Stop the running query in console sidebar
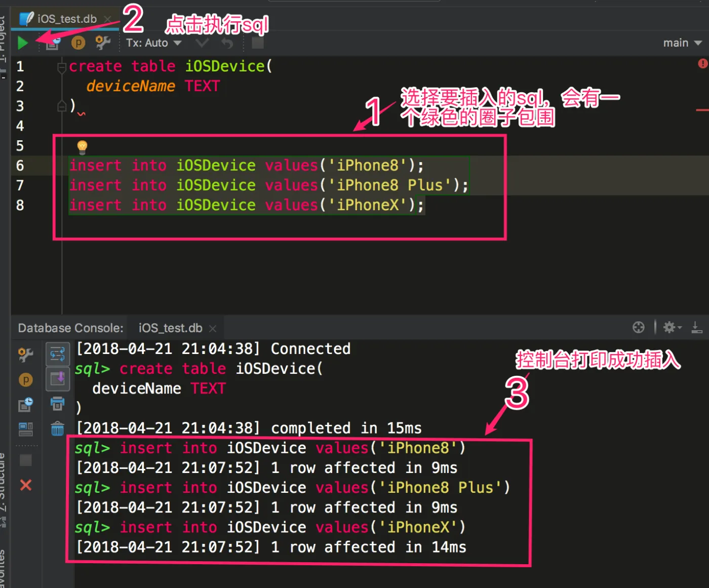This screenshot has width=709, height=588. (x=26, y=460)
